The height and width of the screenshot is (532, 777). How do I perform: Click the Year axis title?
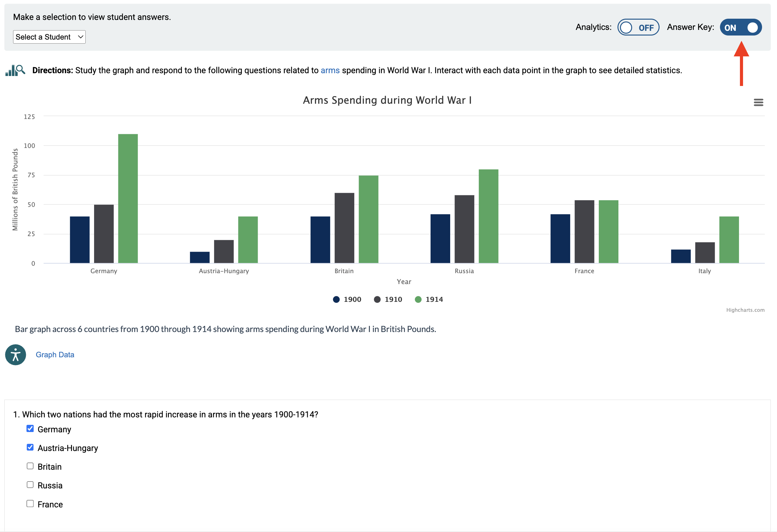coord(404,282)
